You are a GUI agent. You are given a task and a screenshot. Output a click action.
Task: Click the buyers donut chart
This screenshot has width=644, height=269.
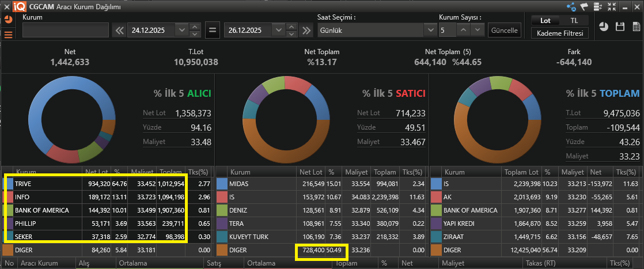(x=72, y=119)
